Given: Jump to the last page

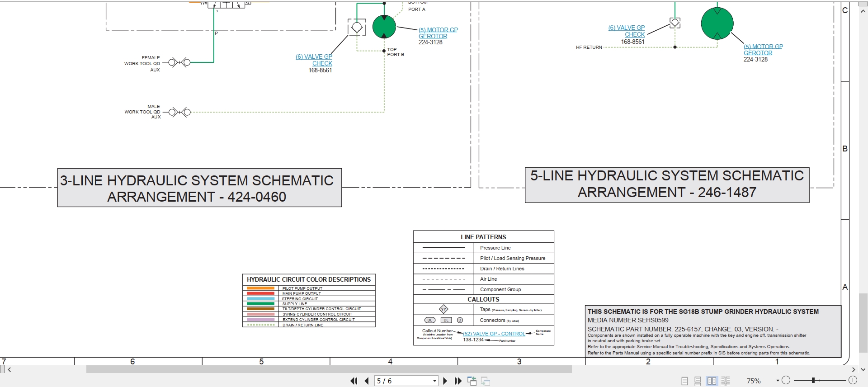Looking at the screenshot, I should point(458,381).
